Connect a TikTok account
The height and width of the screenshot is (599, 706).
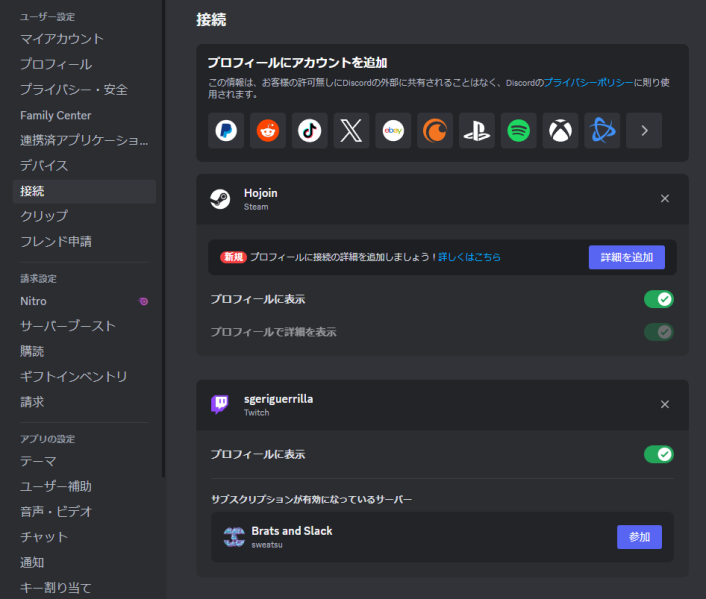click(x=310, y=131)
